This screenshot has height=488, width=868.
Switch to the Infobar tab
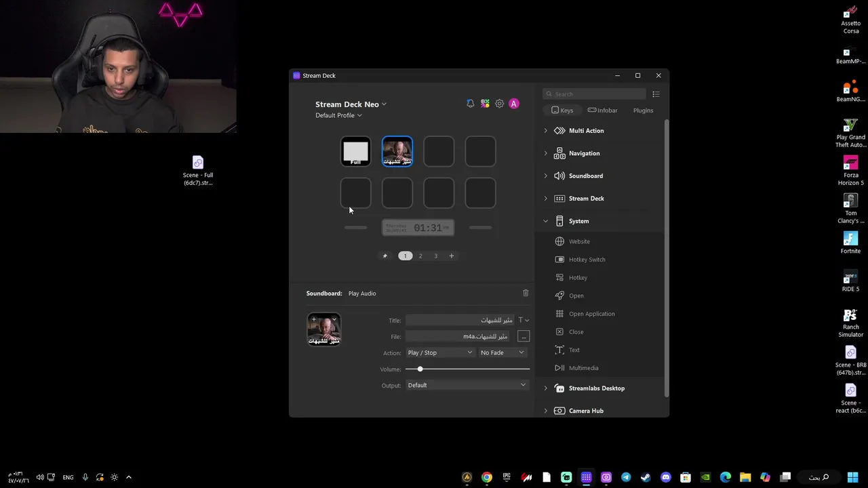click(x=602, y=110)
